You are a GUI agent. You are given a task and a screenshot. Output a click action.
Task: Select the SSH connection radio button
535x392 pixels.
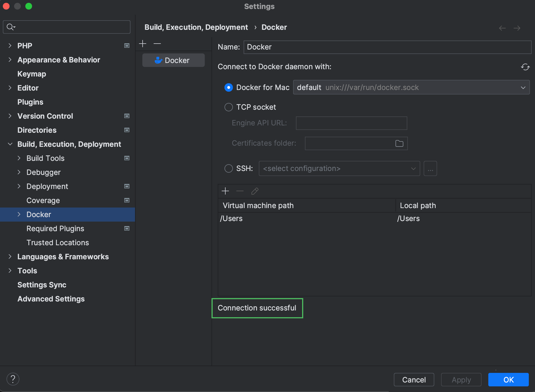[229, 168]
